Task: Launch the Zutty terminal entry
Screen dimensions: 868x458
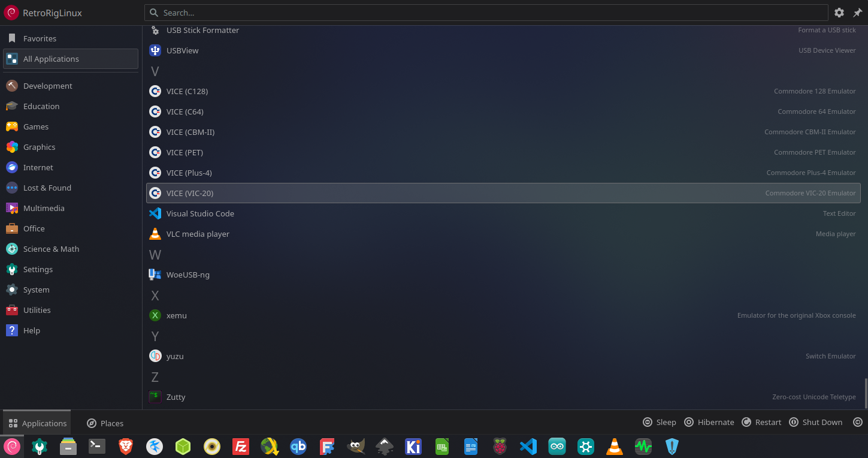Action: 176,397
